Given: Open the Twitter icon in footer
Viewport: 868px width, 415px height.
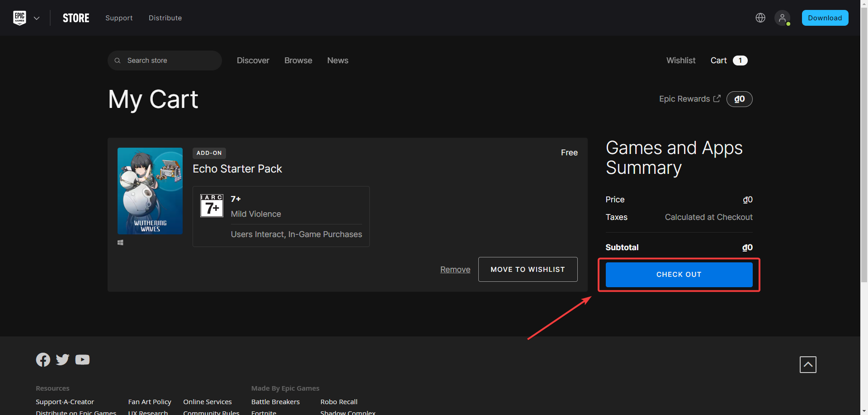Looking at the screenshot, I should coord(62,359).
